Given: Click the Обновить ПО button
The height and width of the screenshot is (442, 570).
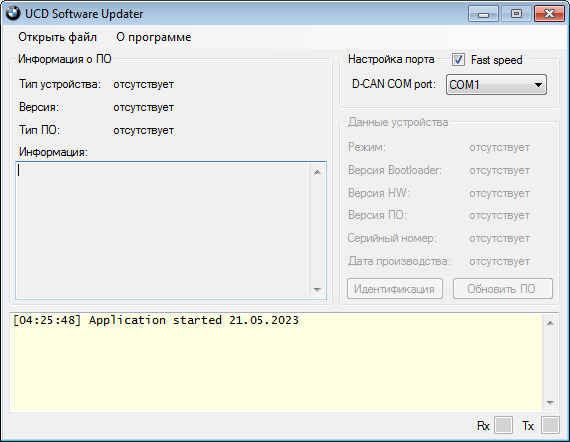Looking at the screenshot, I should pos(503,289).
